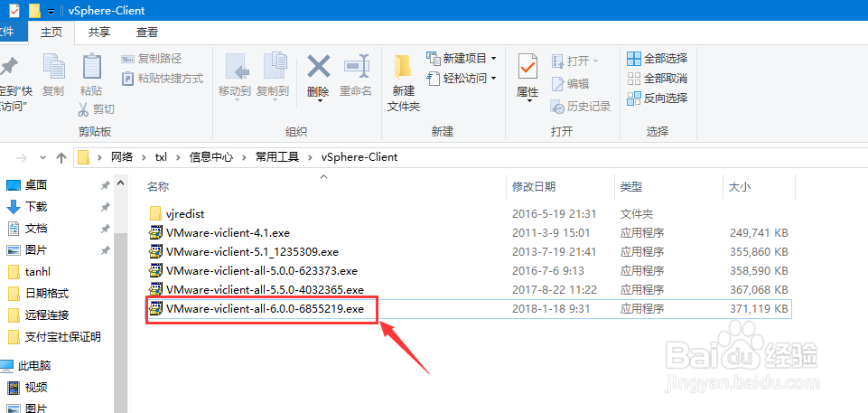Open 日期格式 folder in the navigation pane
The width and height of the screenshot is (868, 413).
[47, 294]
